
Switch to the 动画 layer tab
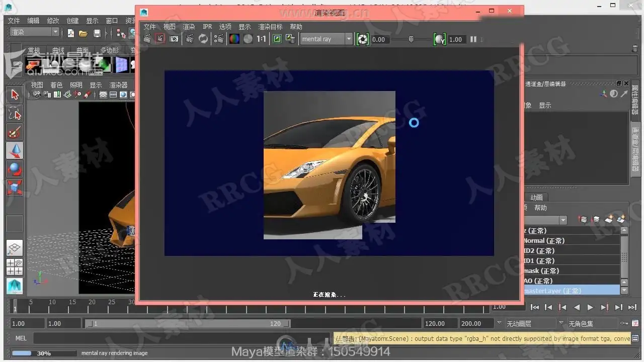pos(536,198)
